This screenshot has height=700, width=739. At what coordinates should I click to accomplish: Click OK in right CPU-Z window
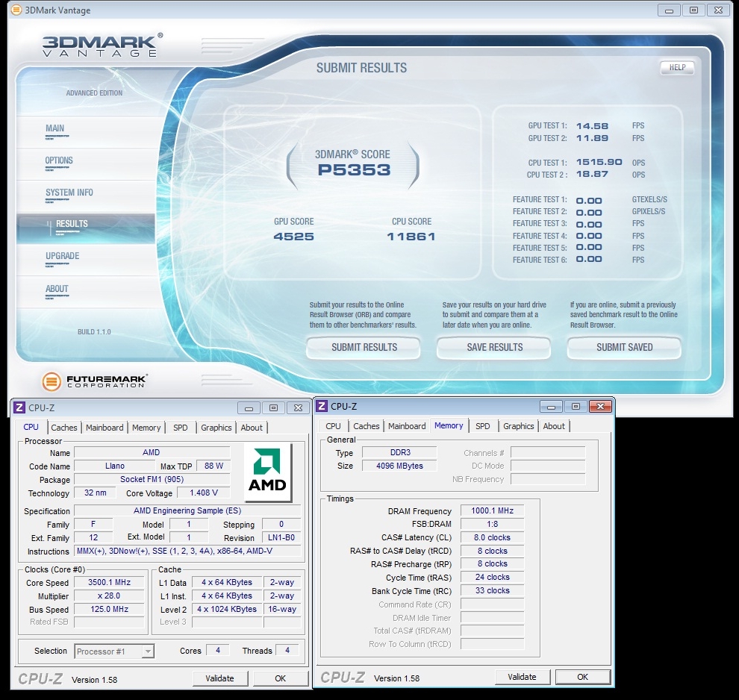(583, 677)
